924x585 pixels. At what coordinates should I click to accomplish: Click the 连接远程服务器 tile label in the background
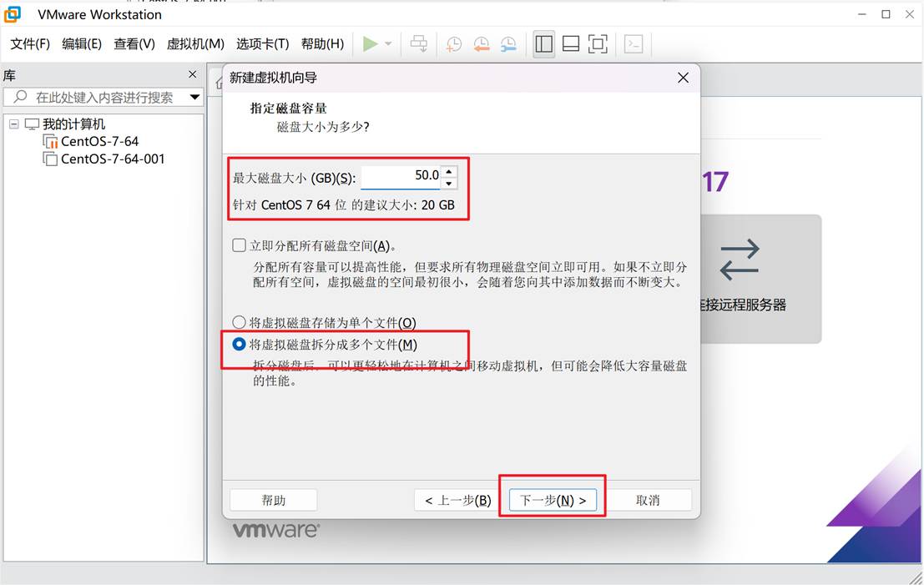(x=743, y=305)
